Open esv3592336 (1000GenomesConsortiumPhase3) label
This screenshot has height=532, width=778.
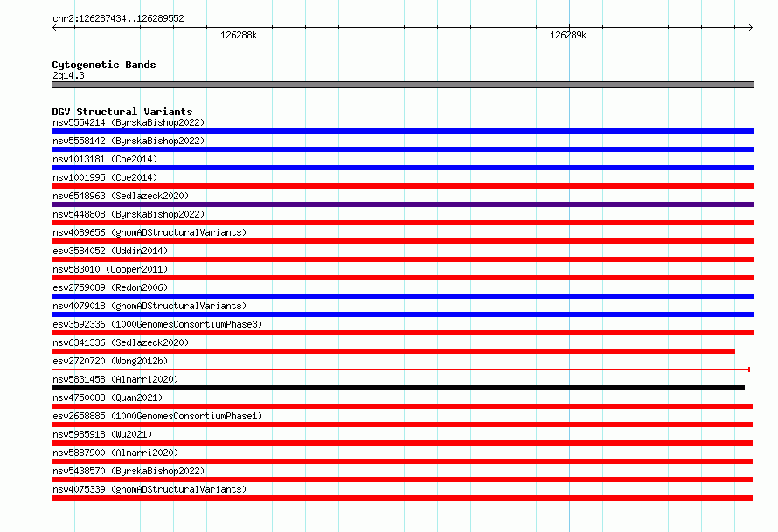[x=157, y=324]
